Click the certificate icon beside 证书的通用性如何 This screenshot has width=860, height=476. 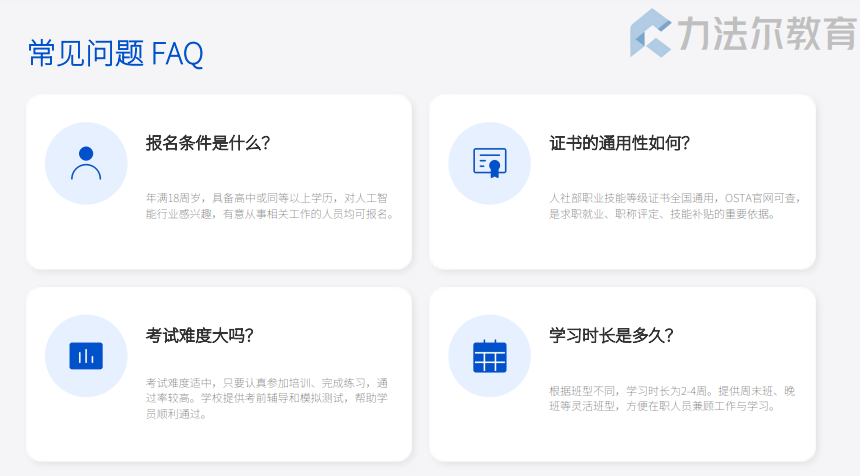pyautogui.click(x=490, y=163)
